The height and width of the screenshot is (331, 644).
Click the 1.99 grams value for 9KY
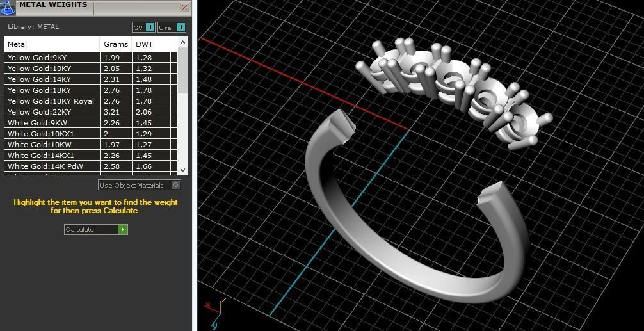(x=111, y=58)
